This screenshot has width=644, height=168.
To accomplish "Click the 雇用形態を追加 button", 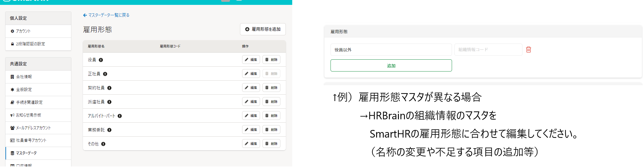I will (263, 29).
